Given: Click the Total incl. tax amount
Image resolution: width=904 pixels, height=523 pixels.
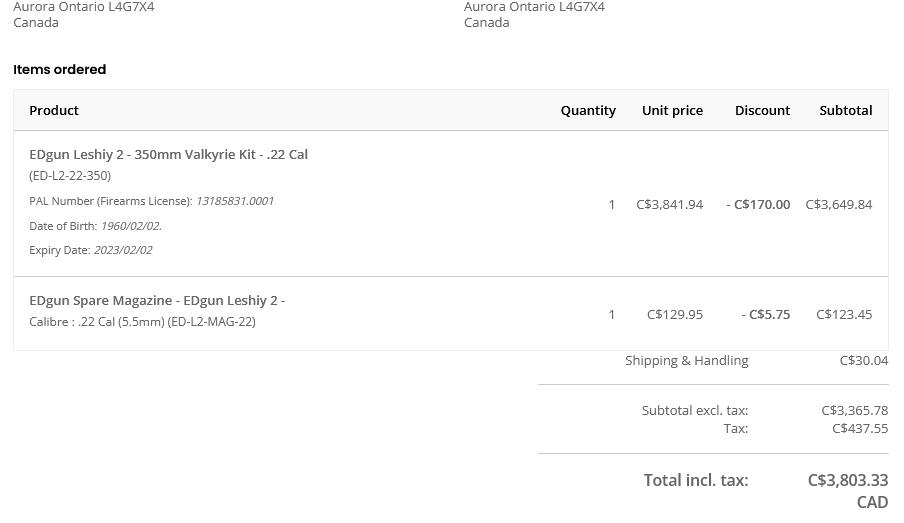Looking at the screenshot, I should (848, 491).
